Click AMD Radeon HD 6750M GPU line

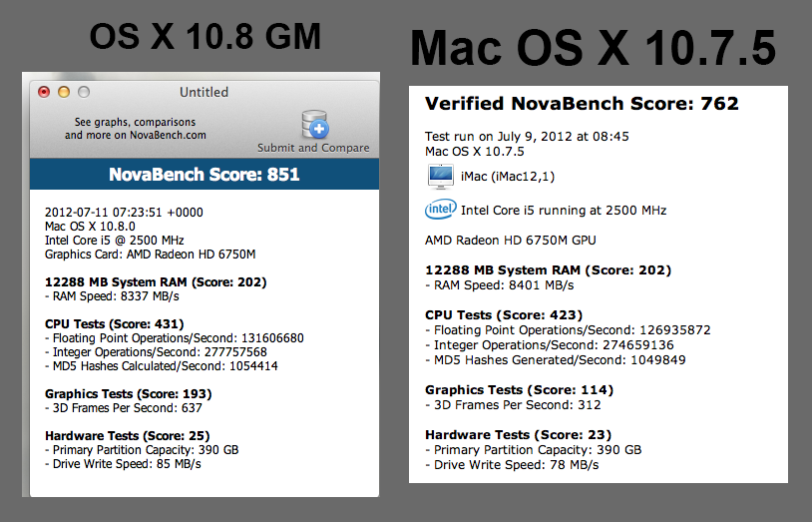[x=510, y=241]
